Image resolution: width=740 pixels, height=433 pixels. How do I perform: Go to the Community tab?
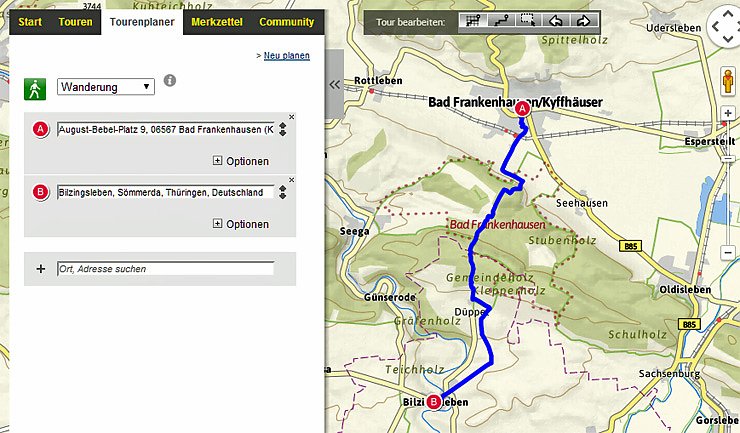tap(286, 21)
